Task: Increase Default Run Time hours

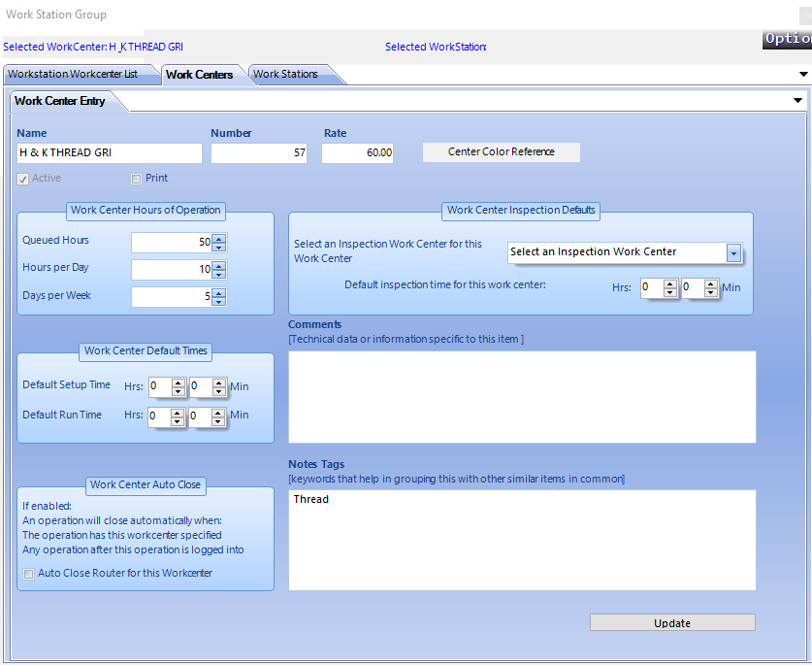Action: click(x=178, y=414)
